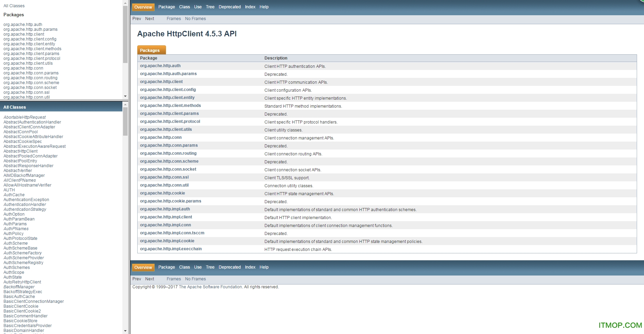Click the top Overview tab
Viewport: 644px width, 334px height.
tap(143, 7)
